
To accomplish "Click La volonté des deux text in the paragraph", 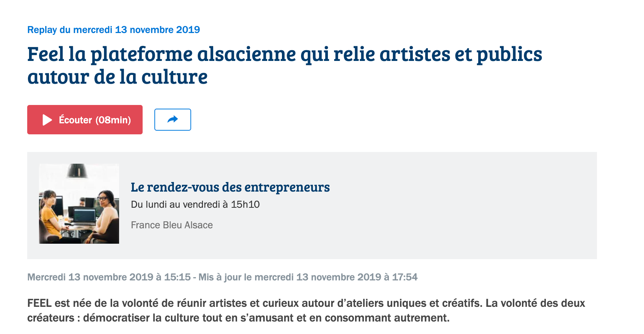I will coord(535,303).
